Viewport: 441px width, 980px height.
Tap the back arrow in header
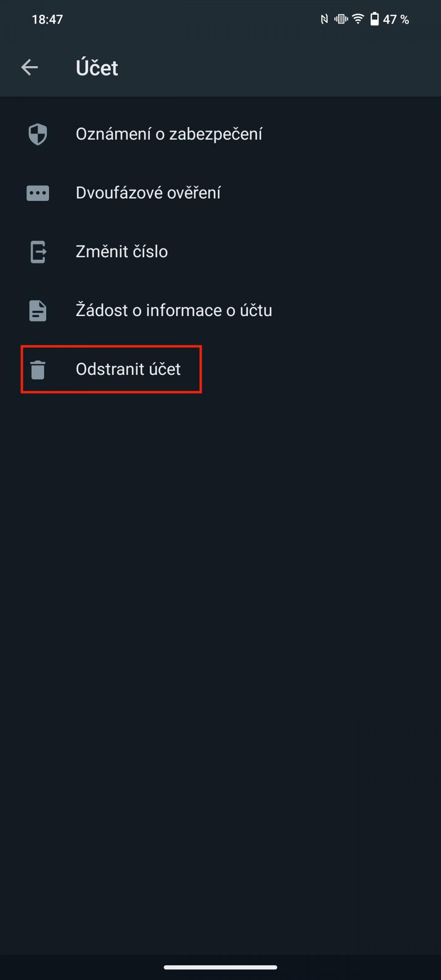[29, 67]
